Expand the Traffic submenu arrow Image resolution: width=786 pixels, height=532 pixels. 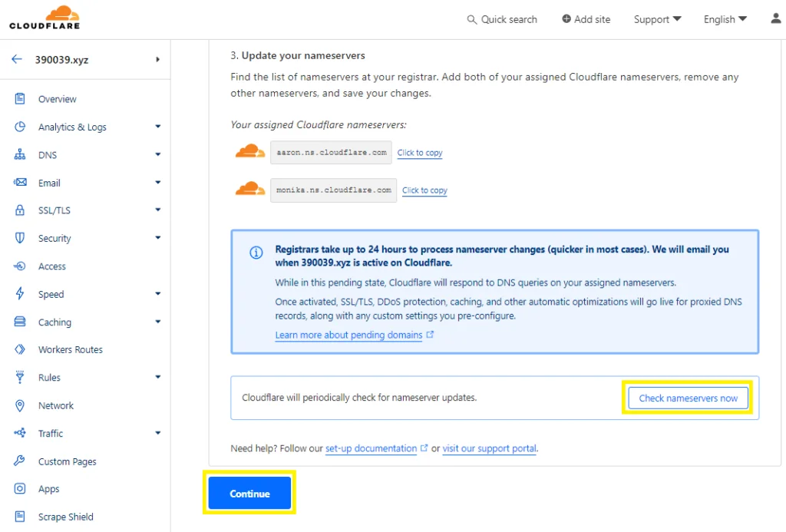click(x=158, y=433)
